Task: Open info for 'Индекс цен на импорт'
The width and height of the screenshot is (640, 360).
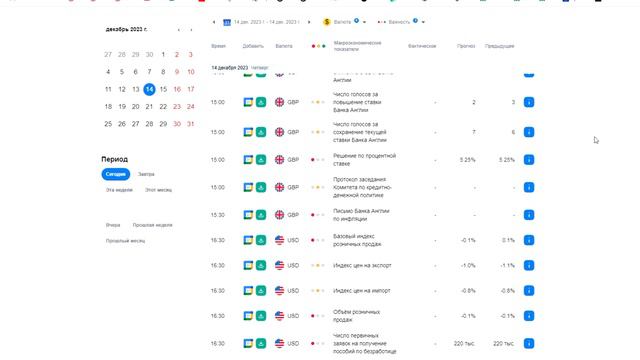Action: pyautogui.click(x=529, y=291)
